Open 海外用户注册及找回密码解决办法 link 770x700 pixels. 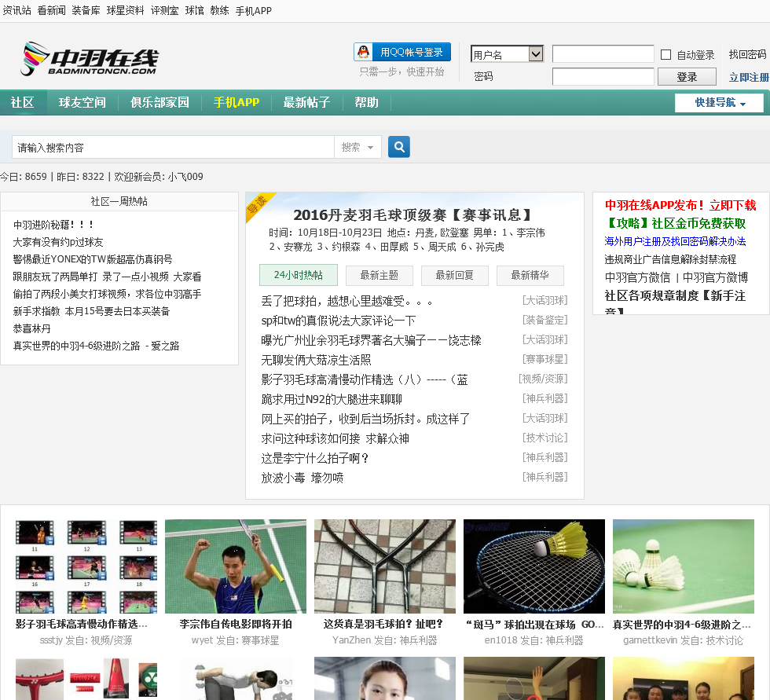click(675, 241)
